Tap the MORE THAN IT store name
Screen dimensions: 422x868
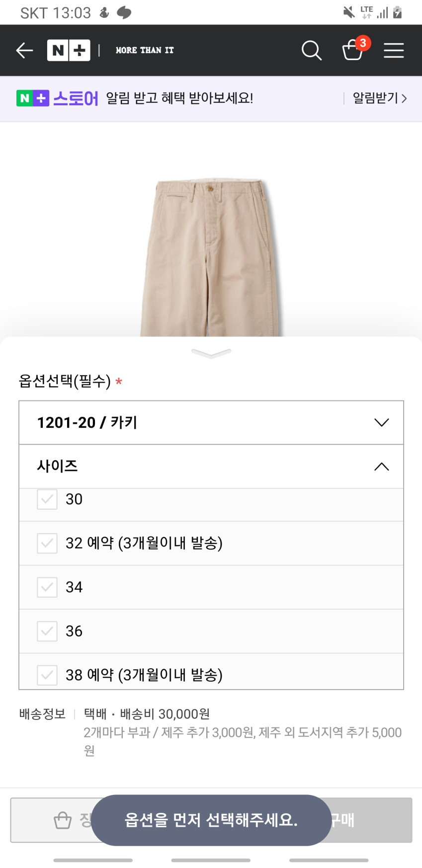pyautogui.click(x=145, y=50)
